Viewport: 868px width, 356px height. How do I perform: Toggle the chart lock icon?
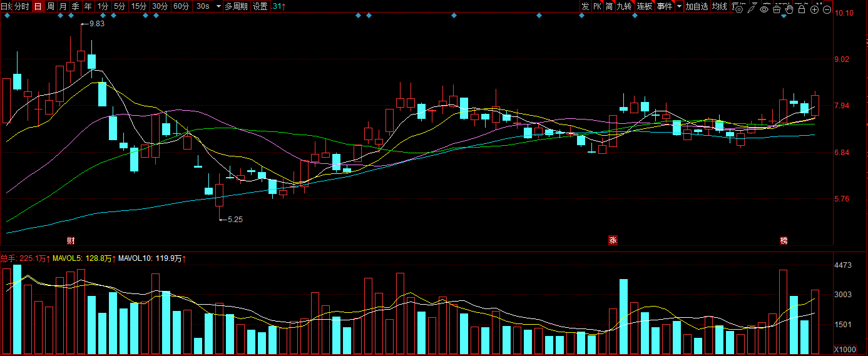(801, 9)
